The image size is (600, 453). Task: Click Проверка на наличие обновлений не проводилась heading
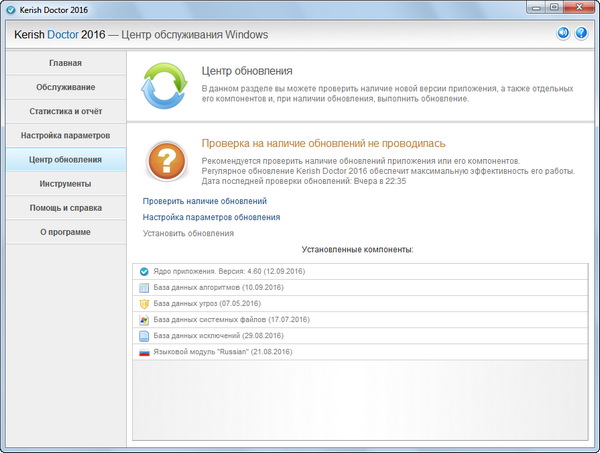tap(323, 143)
